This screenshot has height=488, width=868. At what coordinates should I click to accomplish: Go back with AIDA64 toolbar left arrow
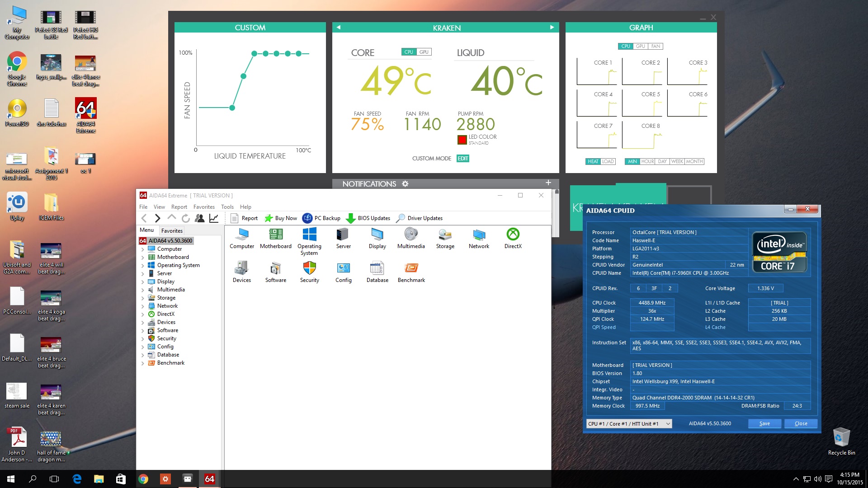click(144, 218)
